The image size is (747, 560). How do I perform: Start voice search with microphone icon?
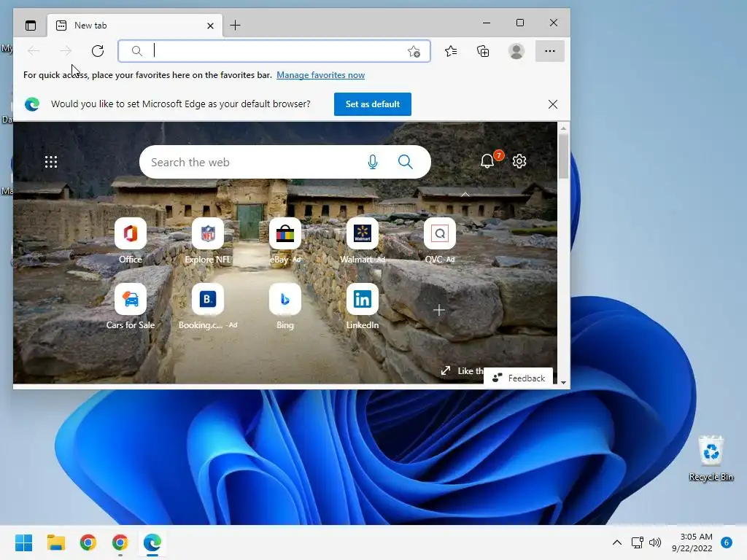(373, 163)
